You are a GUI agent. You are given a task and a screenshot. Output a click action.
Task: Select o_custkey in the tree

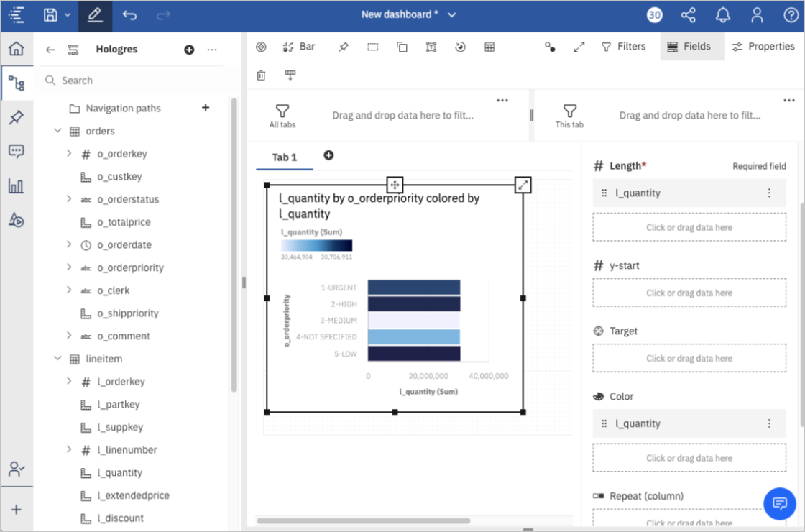pos(119,177)
